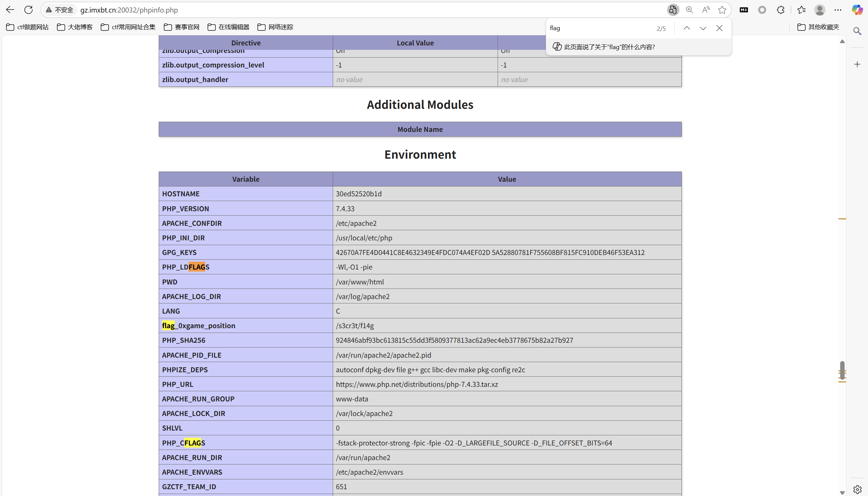Click the PHP_URL distribution address value
This screenshot has width=868, height=496.
[417, 384]
